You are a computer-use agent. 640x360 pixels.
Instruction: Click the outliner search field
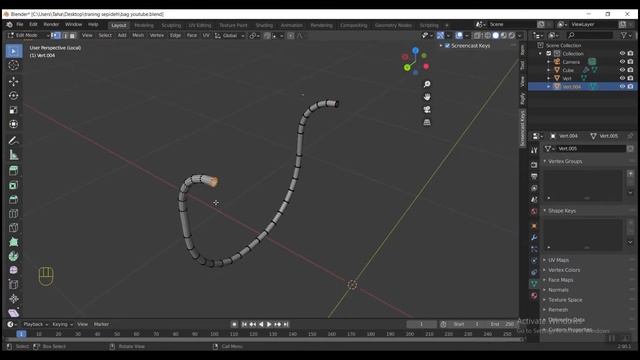coord(590,36)
